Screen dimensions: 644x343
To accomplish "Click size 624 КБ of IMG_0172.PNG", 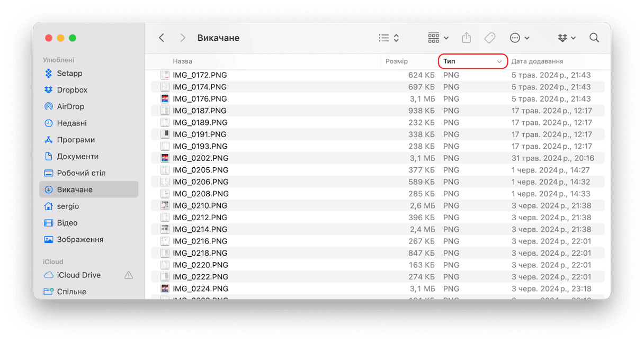I will (422, 75).
